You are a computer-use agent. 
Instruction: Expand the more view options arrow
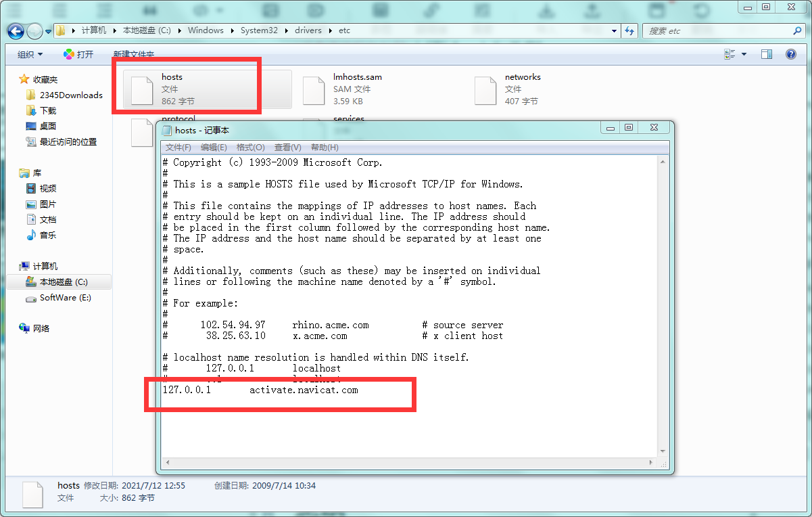tap(744, 54)
